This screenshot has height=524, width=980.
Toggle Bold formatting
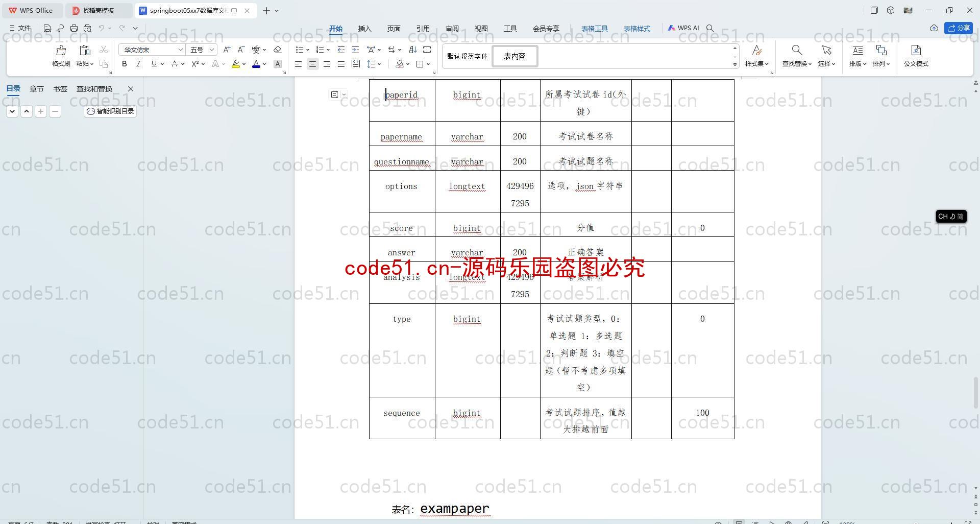125,64
